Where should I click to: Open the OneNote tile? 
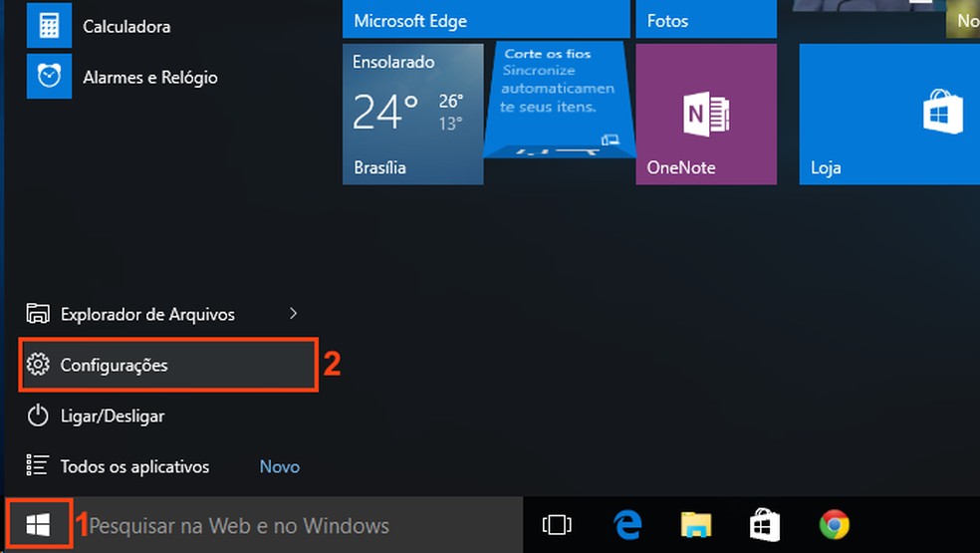click(706, 114)
